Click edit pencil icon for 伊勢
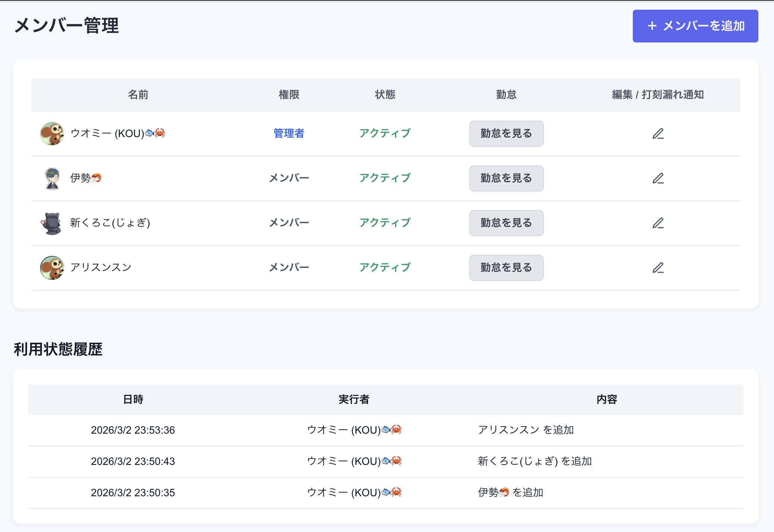 658,178
